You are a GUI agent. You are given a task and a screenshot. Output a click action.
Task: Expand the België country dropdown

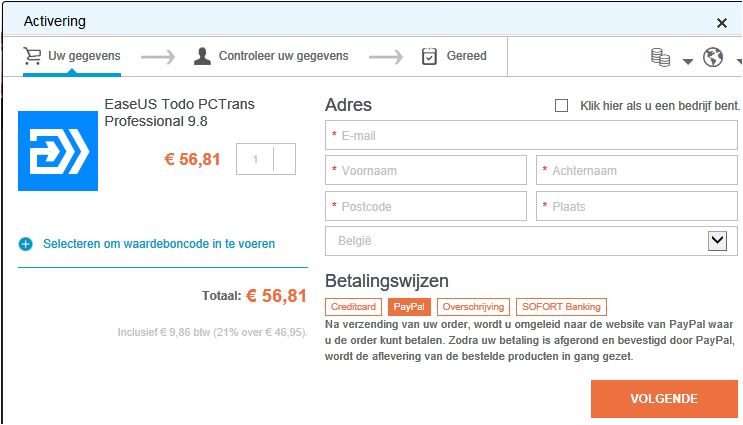click(x=717, y=241)
